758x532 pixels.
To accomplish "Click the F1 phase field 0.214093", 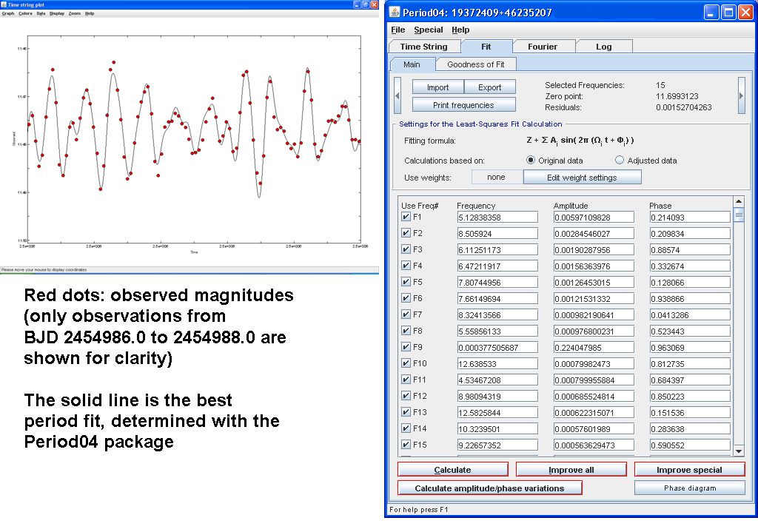I will coord(690,218).
